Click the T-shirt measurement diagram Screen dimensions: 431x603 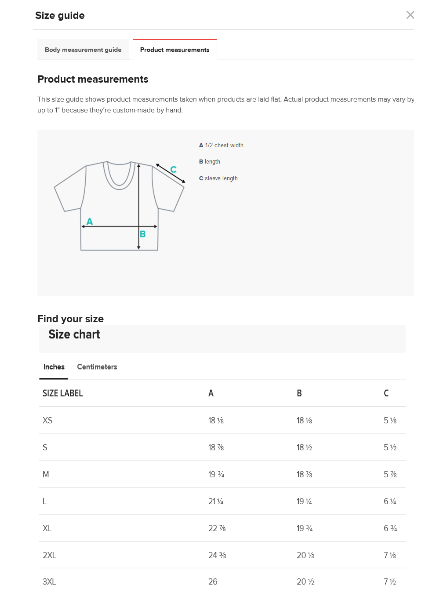tap(119, 206)
